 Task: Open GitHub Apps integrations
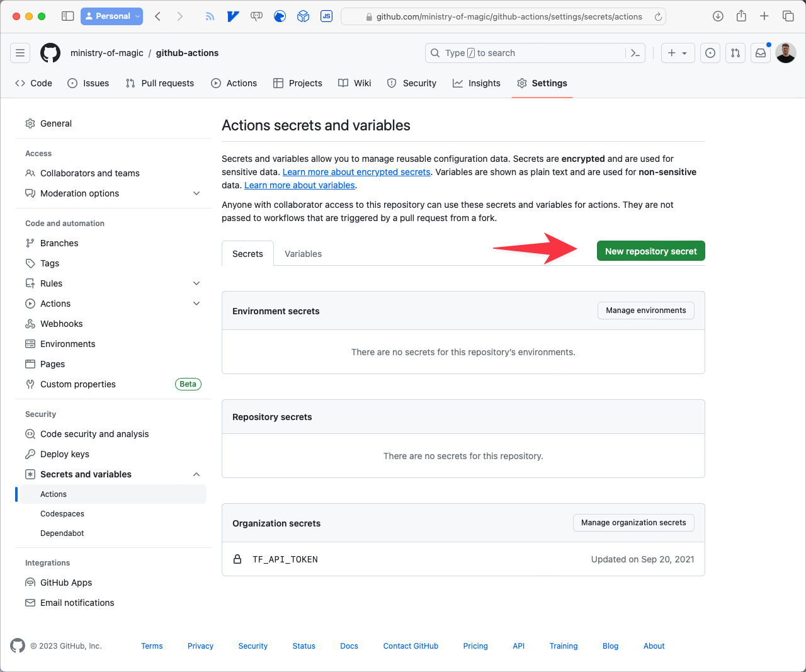click(x=113, y=583)
